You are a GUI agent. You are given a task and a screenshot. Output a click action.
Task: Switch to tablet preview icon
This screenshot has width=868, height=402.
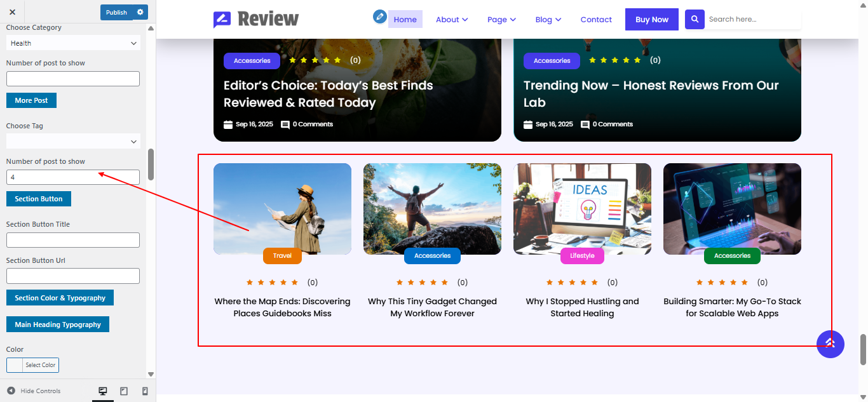pos(124,391)
